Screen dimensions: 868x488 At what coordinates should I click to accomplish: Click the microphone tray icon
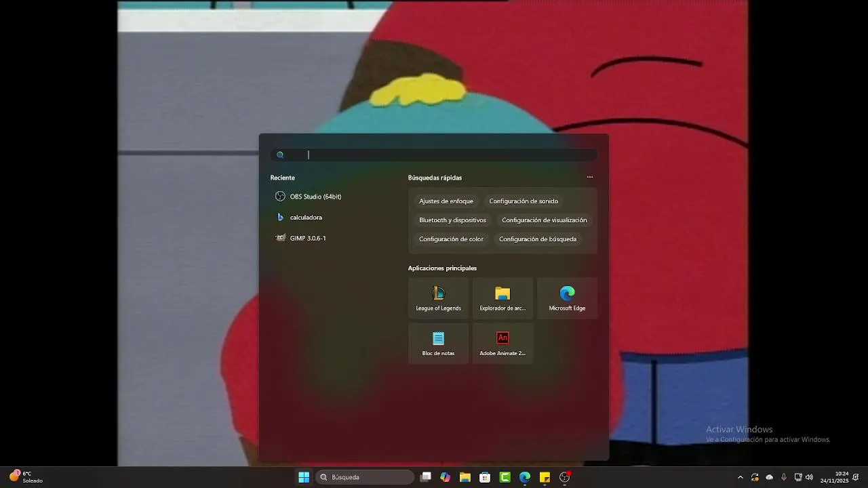(x=784, y=477)
